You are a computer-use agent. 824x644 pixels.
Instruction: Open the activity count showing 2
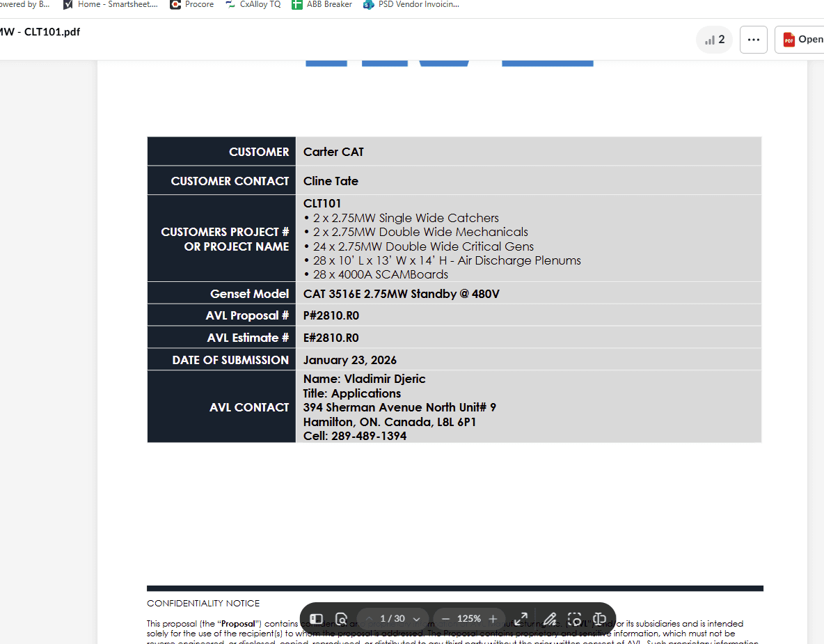(x=715, y=40)
